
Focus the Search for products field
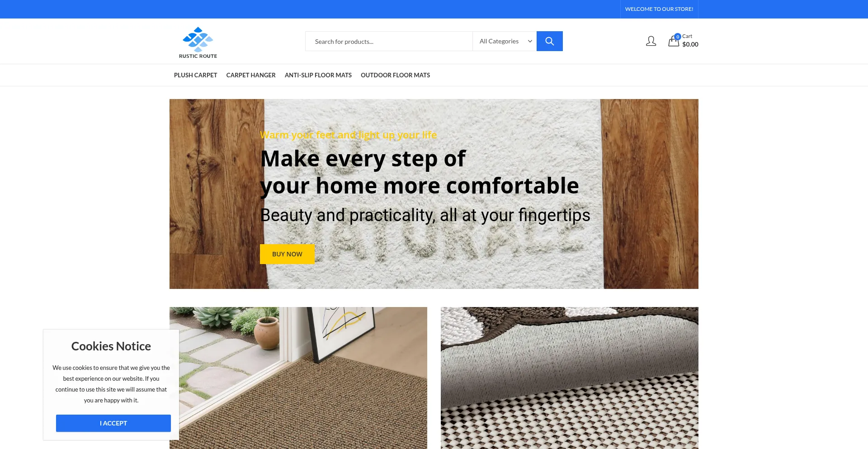[389, 41]
